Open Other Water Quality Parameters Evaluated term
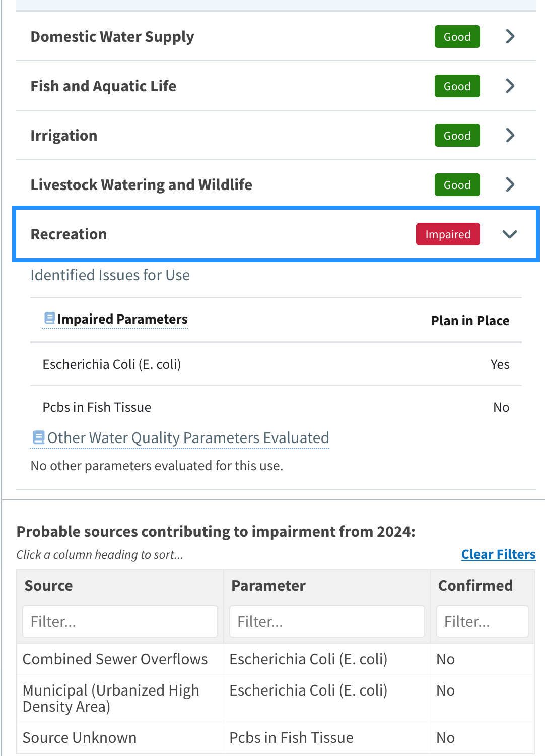The height and width of the screenshot is (756, 545). pos(188,437)
